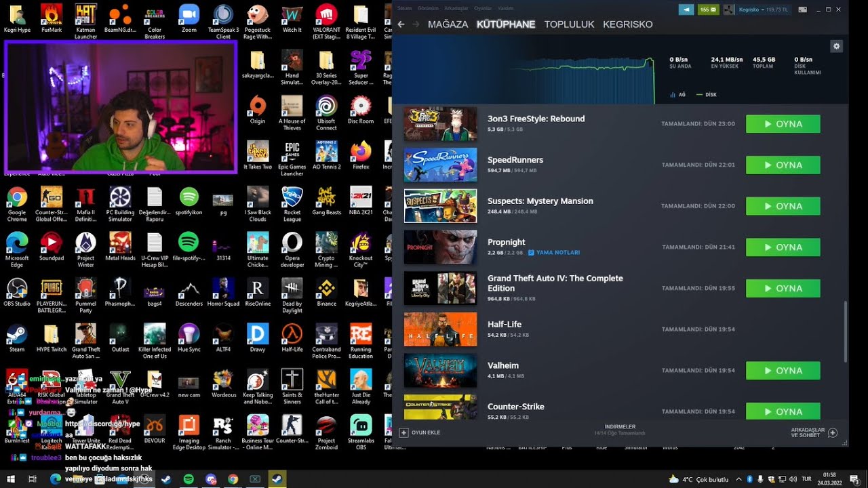
Task: Play 3on3 FreeStyle: Rebound
Action: pyautogui.click(x=783, y=124)
